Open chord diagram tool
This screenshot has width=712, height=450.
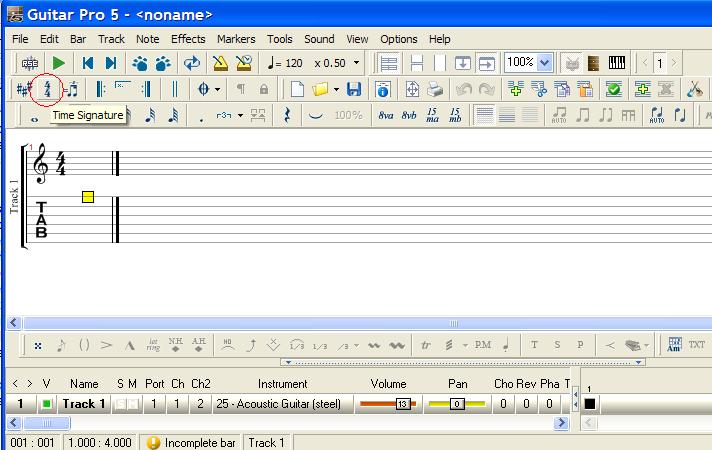point(674,345)
